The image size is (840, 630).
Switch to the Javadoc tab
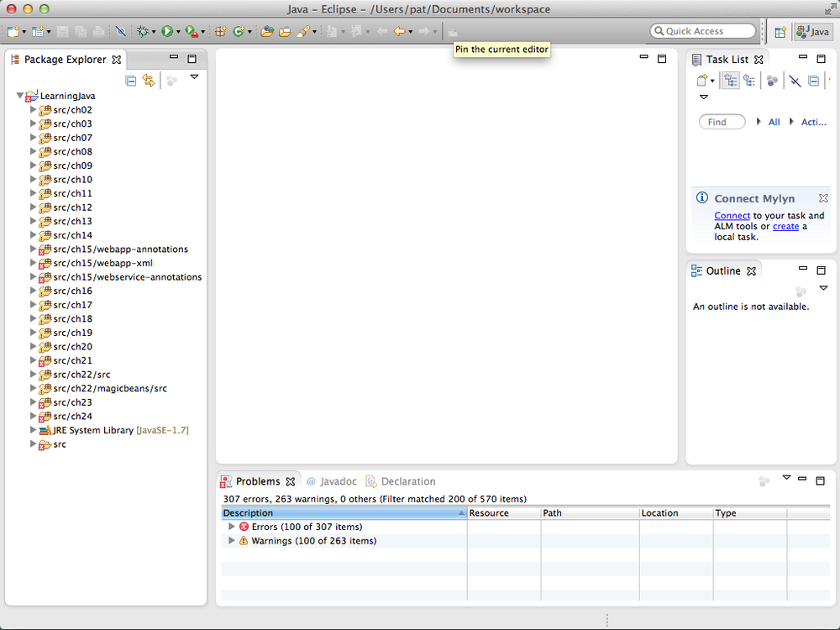pos(332,481)
